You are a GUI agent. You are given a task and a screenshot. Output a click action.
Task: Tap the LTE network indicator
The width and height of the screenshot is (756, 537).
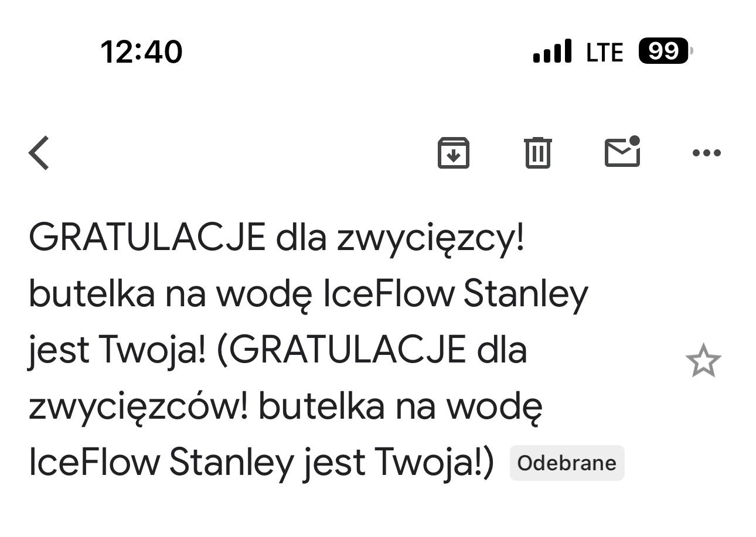604,52
